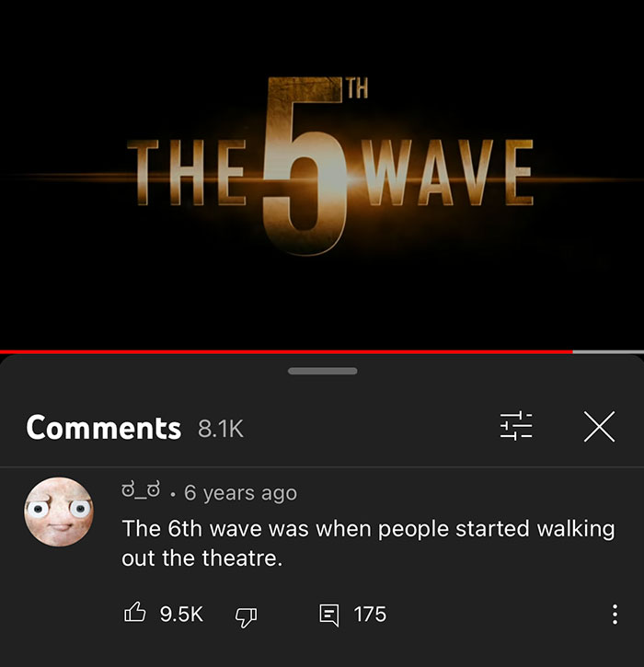
Task: Tap the 175 replies count
Action: [370, 615]
